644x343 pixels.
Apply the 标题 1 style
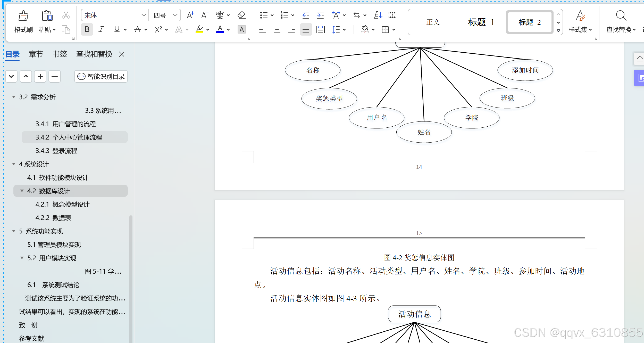(x=481, y=22)
